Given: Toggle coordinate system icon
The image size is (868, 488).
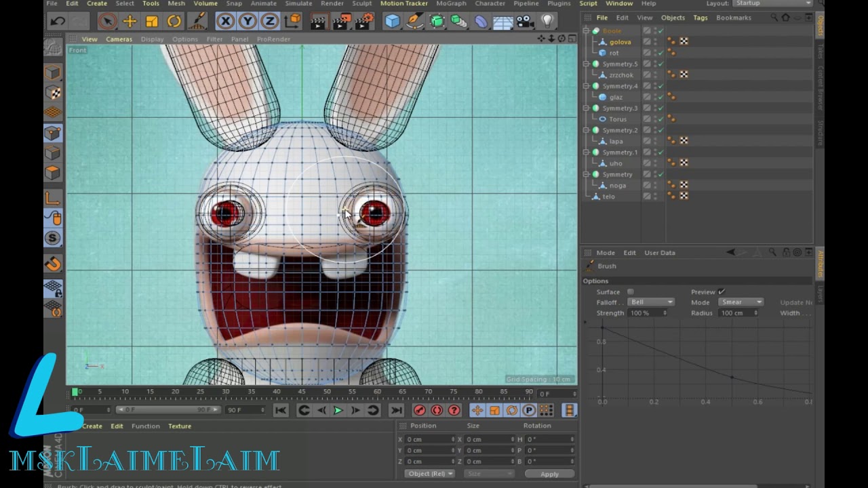Looking at the screenshot, I should [292, 21].
